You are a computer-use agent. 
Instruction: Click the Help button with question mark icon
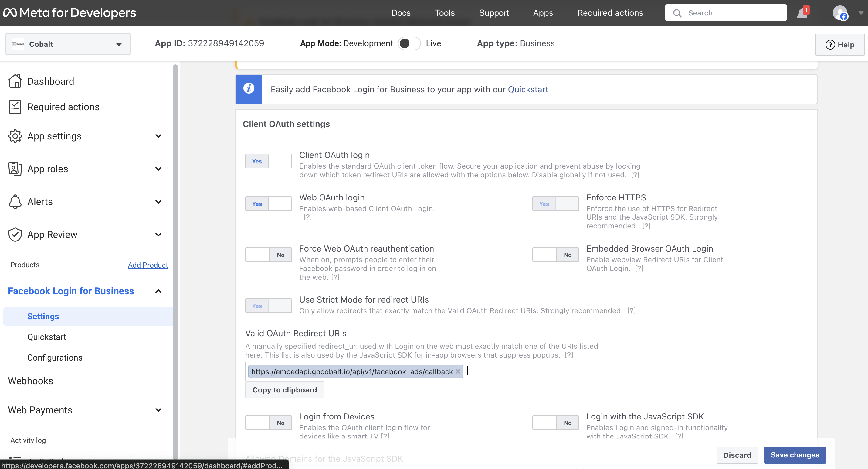point(839,45)
